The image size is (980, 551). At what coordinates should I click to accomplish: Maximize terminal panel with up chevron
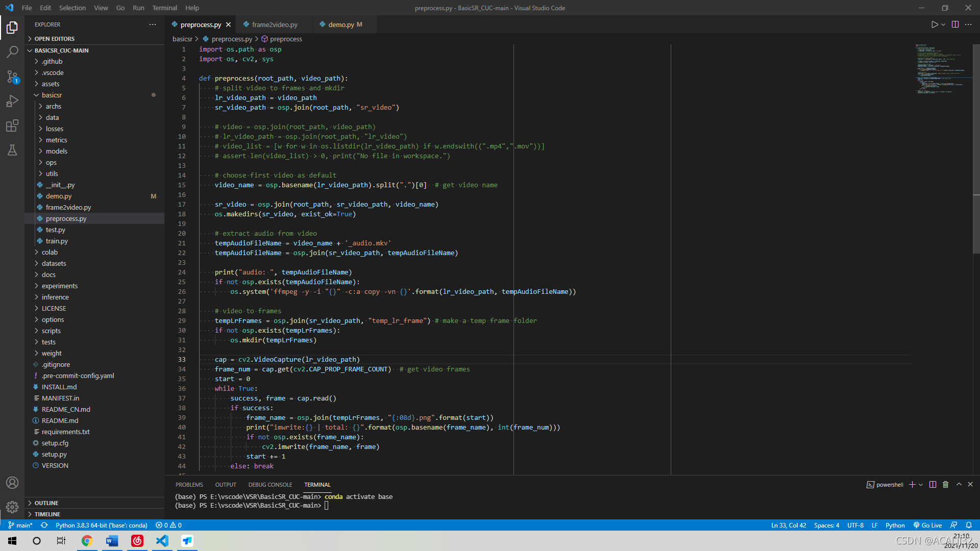(959, 485)
